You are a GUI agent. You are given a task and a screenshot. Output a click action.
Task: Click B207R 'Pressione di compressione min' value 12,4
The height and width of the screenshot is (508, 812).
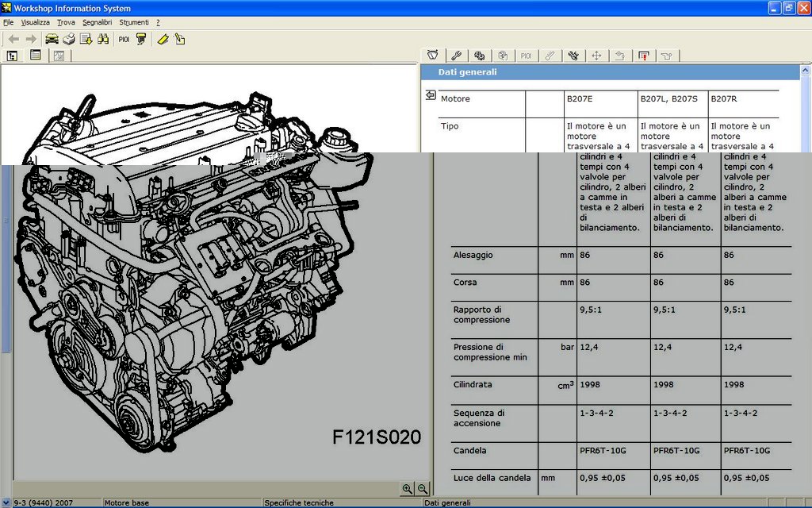(x=733, y=348)
